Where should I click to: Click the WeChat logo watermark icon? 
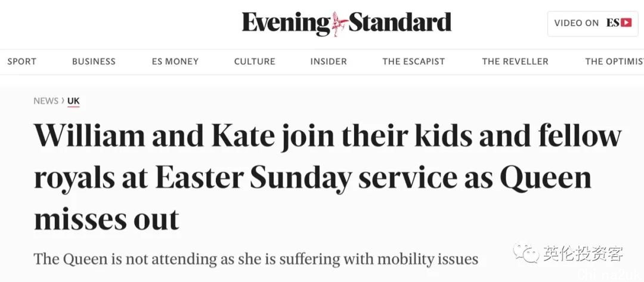[526, 253]
